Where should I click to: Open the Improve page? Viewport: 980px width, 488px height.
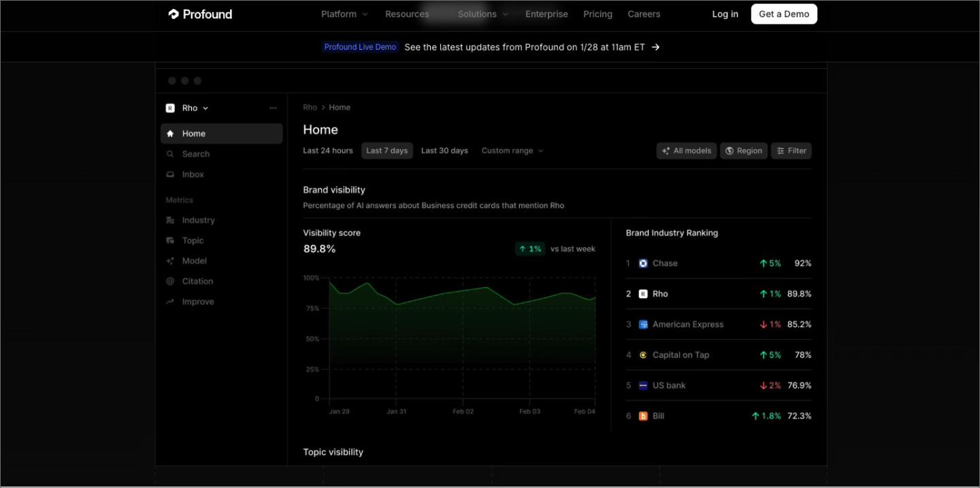click(x=221, y=302)
